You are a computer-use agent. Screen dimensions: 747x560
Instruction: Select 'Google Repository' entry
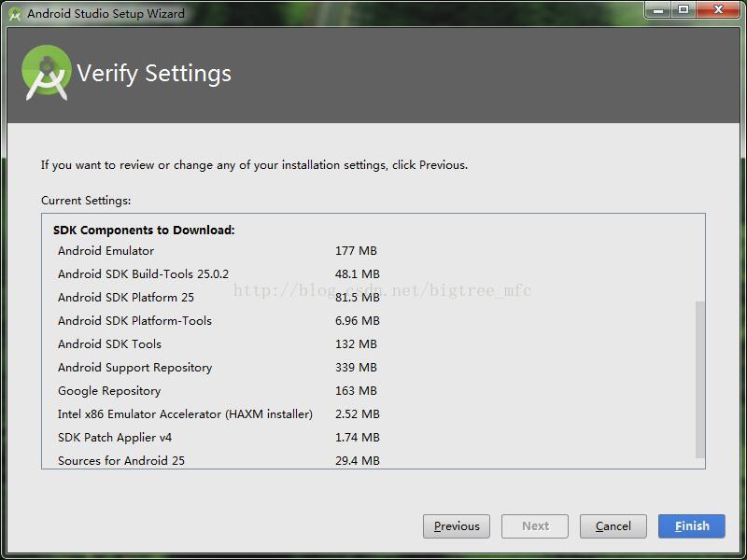point(109,390)
